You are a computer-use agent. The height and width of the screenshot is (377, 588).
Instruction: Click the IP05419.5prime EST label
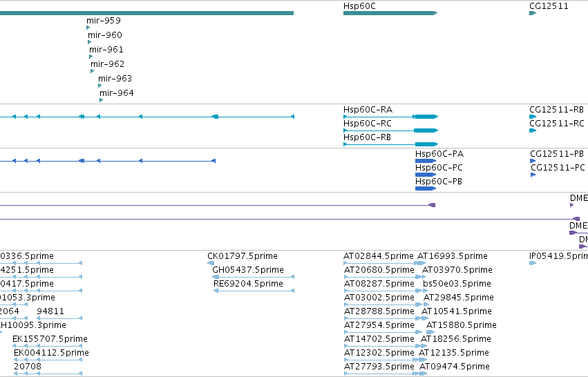tap(558, 256)
